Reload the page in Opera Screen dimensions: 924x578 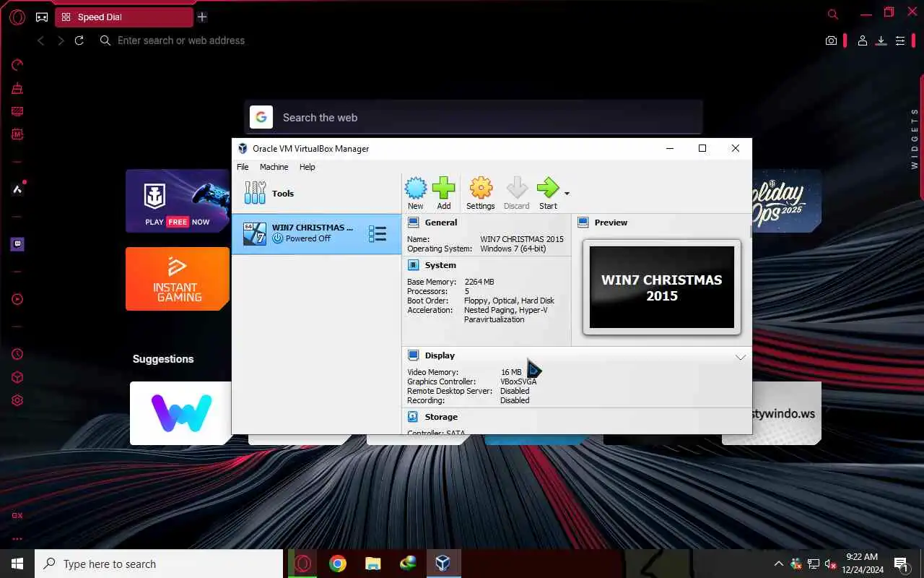coord(79,40)
